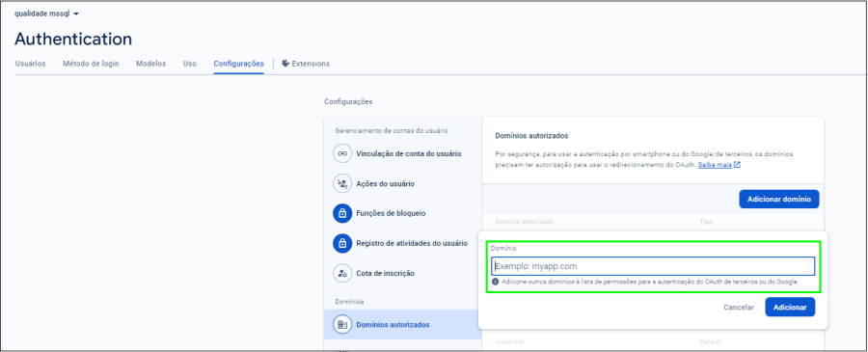
Task: Click the lock icon for Registro de atividades
Action: pyautogui.click(x=342, y=243)
